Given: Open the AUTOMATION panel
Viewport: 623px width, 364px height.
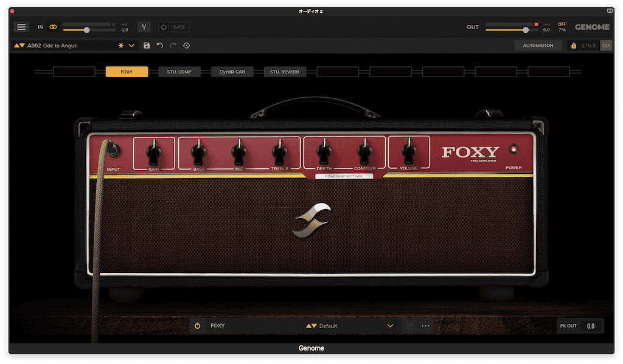Looking at the screenshot, I should tap(538, 46).
